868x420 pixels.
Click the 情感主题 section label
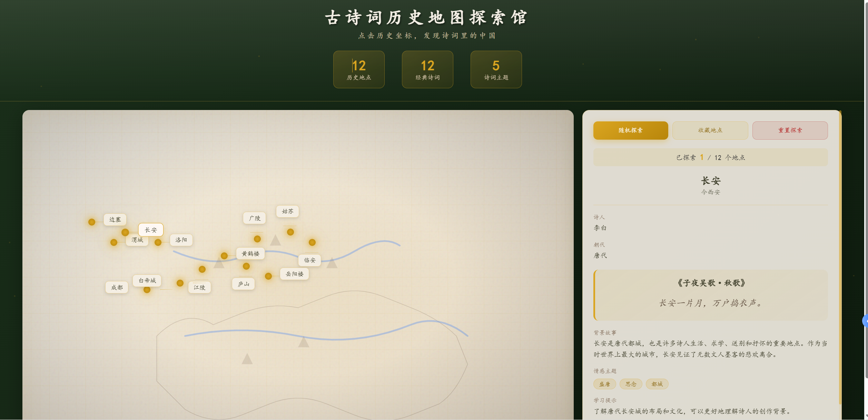point(605,371)
